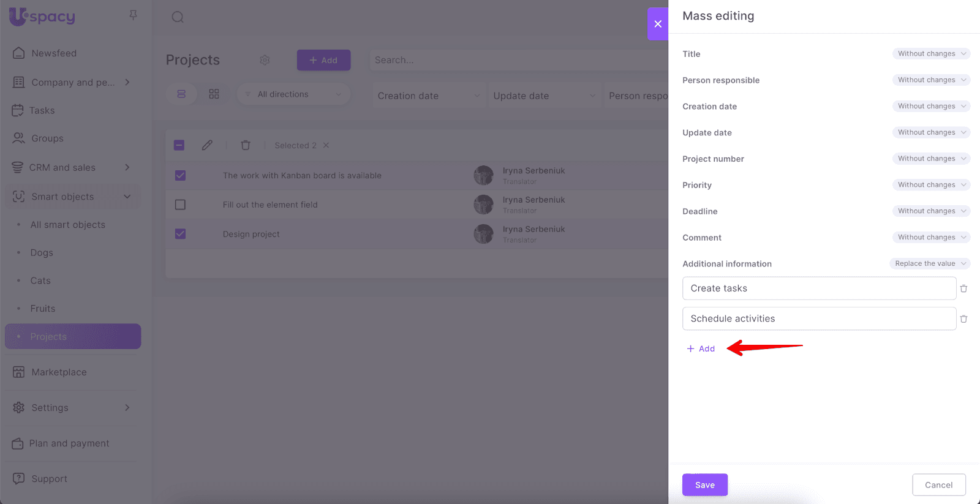Expand the Deadline 'Without changes' dropdown
Screen dimensions: 980x504
tap(931, 211)
